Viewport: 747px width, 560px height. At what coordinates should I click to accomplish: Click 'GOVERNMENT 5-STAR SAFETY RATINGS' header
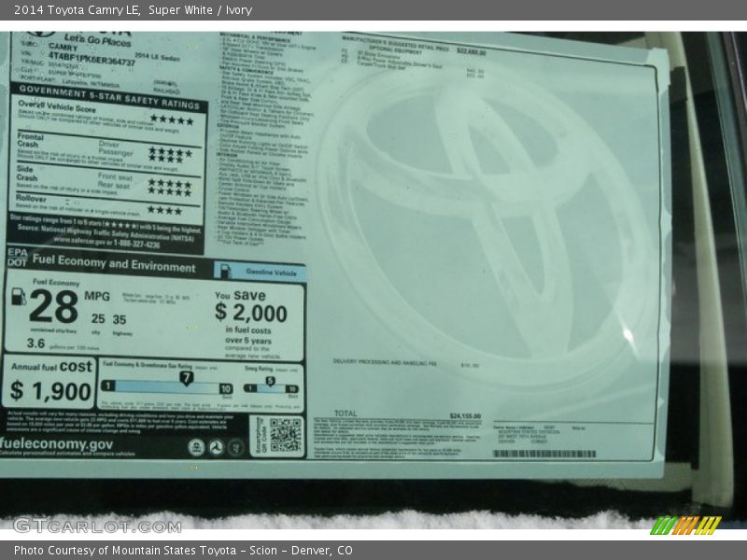pos(109,97)
